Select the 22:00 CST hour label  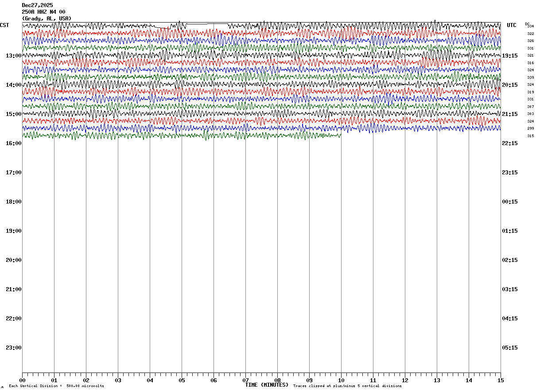tap(13, 319)
